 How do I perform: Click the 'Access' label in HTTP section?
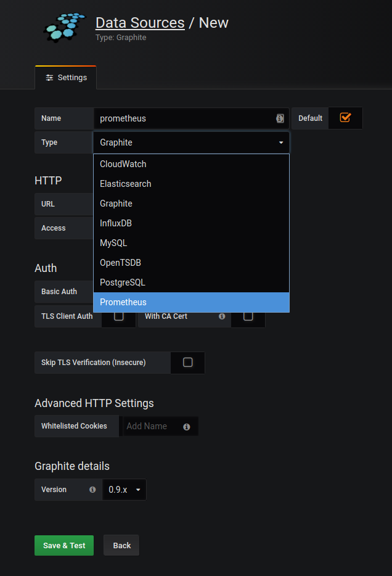(x=53, y=228)
